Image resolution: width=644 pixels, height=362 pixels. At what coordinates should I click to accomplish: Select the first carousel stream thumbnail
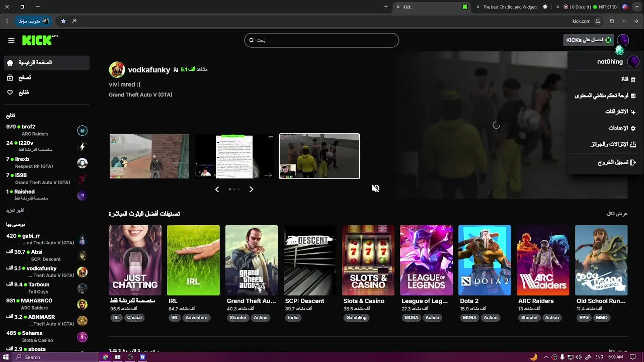149,156
